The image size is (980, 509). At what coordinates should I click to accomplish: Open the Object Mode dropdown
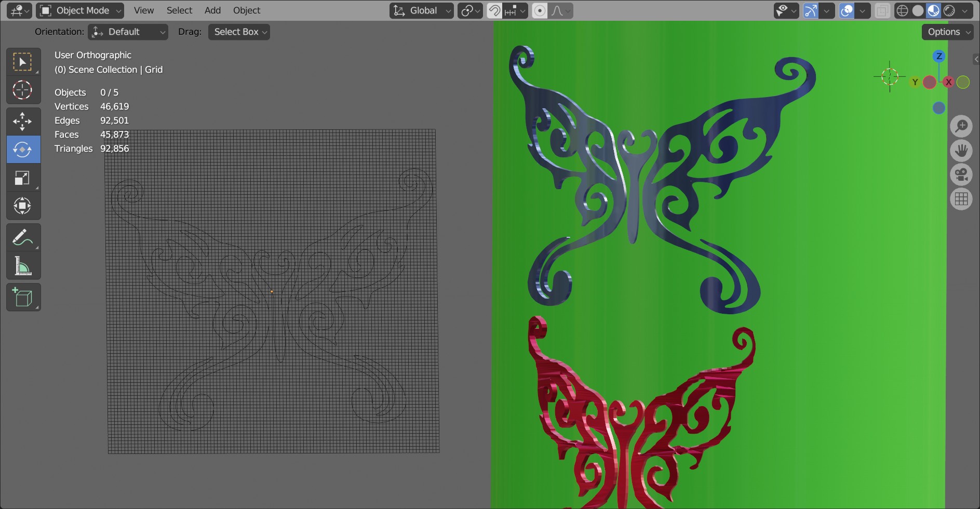pyautogui.click(x=80, y=10)
